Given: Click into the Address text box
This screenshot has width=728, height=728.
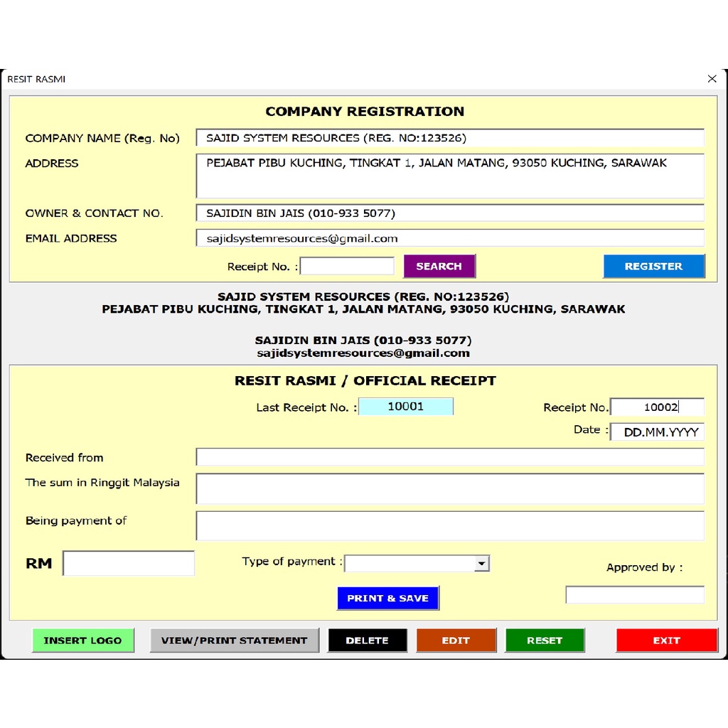Looking at the screenshot, I should click(x=449, y=176).
